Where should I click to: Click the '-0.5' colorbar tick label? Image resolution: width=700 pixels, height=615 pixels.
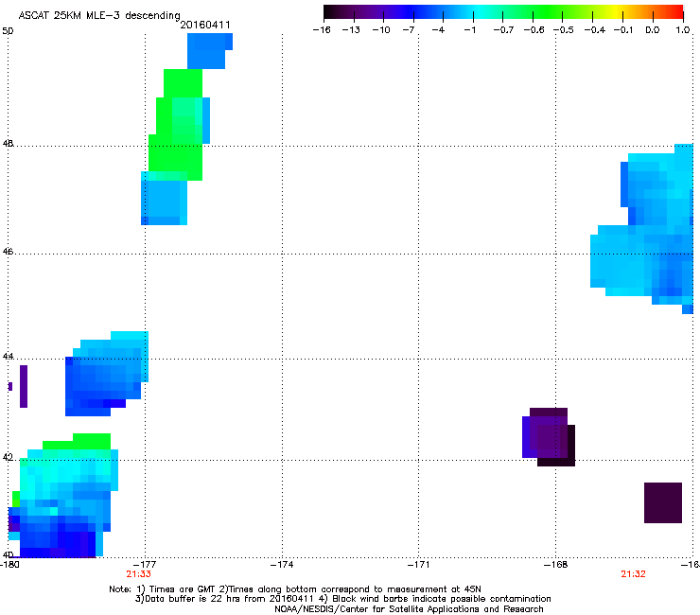[x=564, y=30]
